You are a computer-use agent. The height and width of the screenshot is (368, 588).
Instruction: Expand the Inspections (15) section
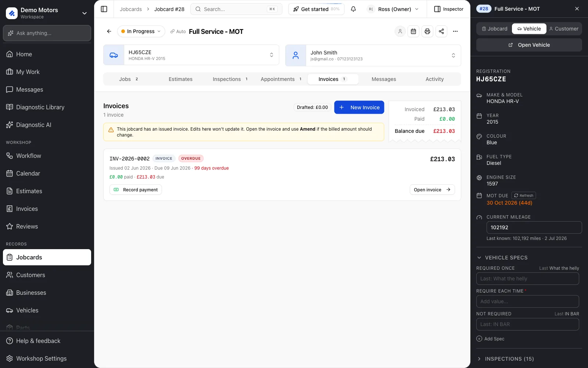(505, 359)
